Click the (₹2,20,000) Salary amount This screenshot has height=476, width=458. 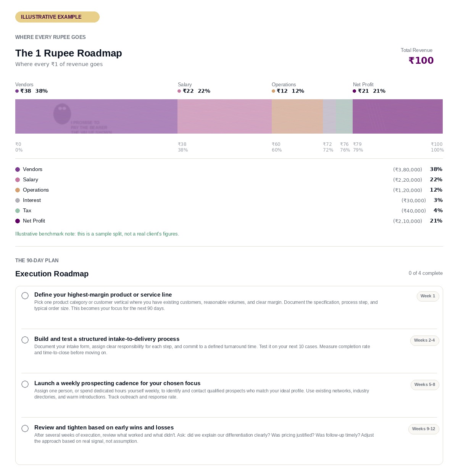point(408,180)
